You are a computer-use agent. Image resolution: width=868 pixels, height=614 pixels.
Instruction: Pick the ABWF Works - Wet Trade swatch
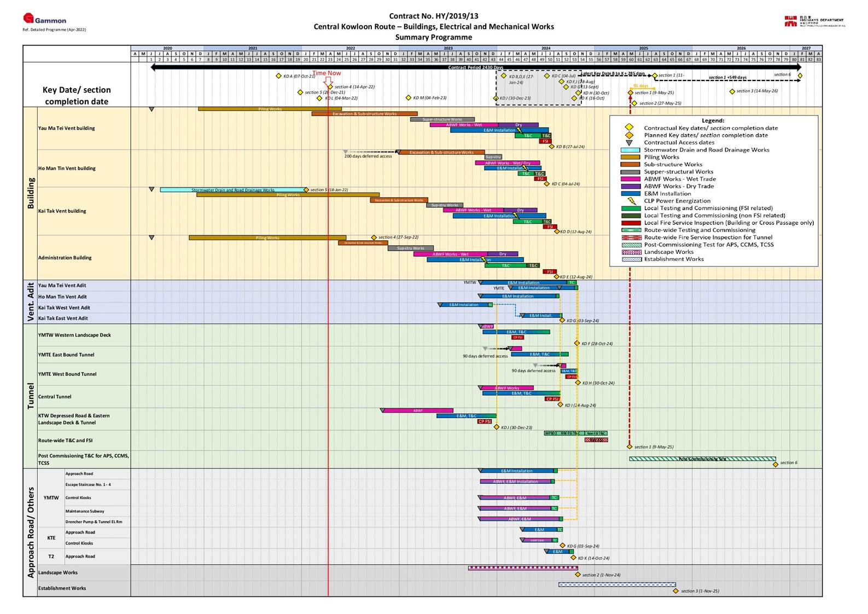click(630, 179)
